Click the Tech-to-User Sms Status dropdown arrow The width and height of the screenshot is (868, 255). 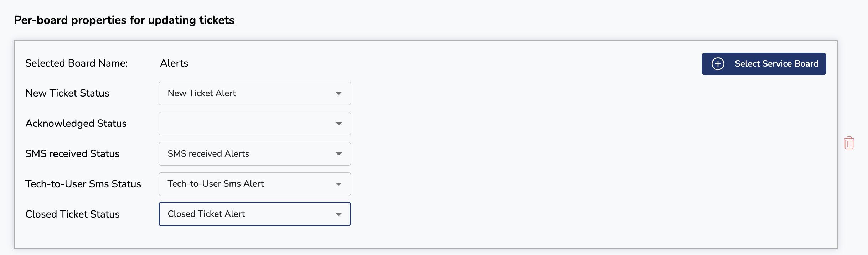point(339,184)
